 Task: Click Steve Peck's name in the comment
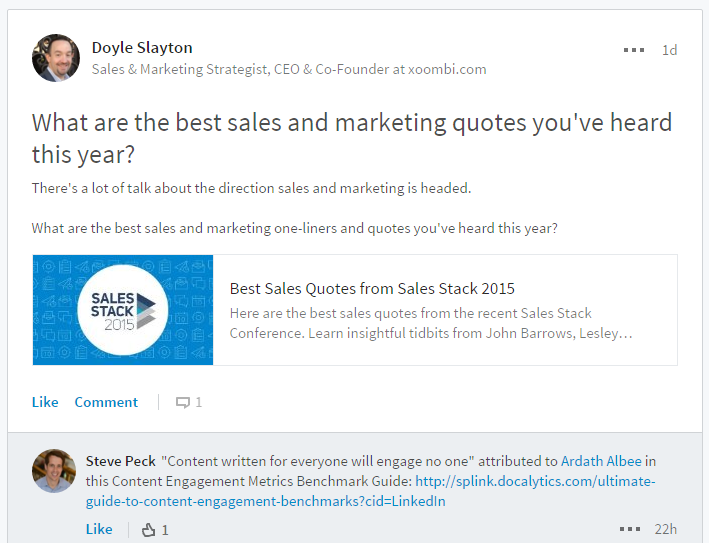(x=121, y=461)
